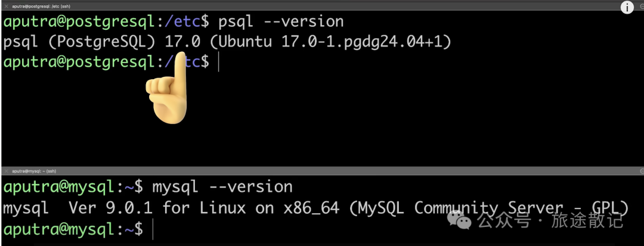
Task: Select the aputra@mysql: ~ (ssh) pane title
Action: 34,171
